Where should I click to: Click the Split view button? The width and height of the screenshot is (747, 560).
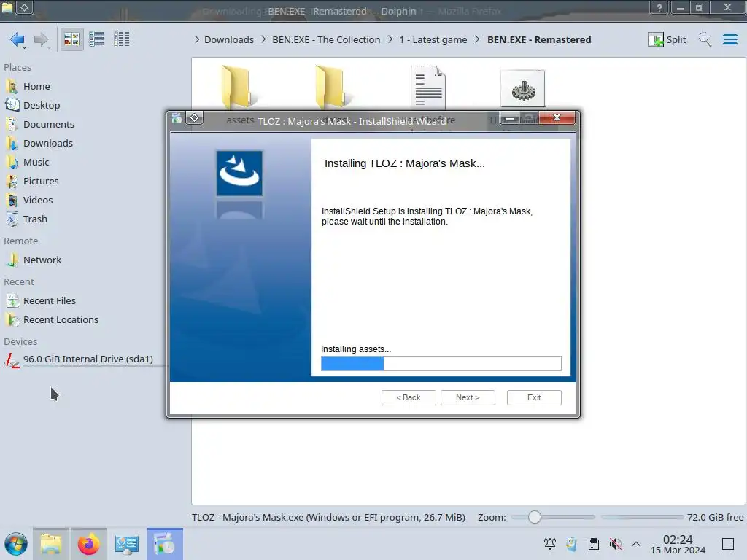[x=667, y=39]
